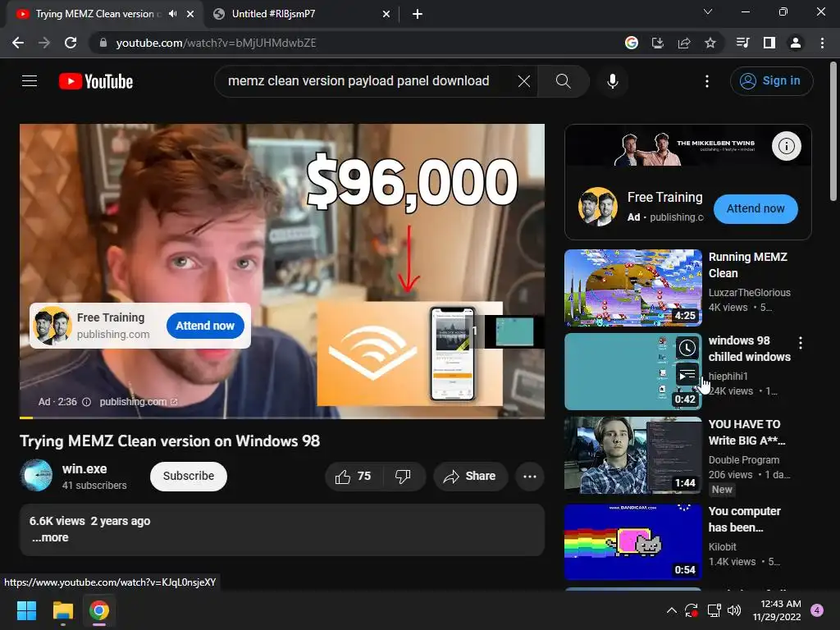Open the volume control in the tray
This screenshot has width=840, height=630.
(x=734, y=610)
